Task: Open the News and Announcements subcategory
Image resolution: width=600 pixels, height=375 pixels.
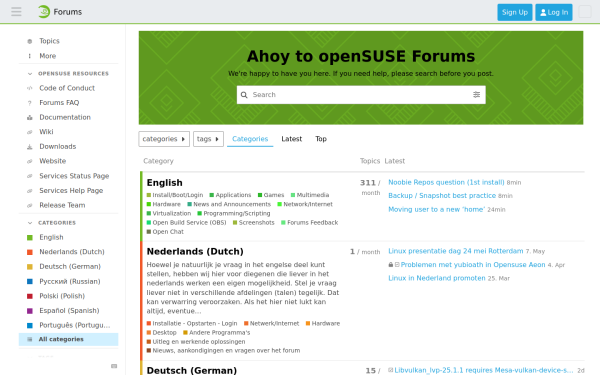Action: click(229, 204)
